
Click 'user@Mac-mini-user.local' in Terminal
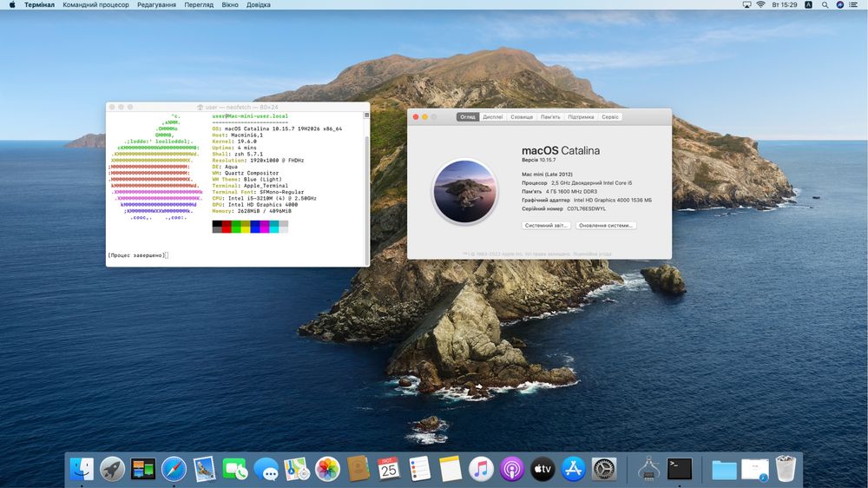(250, 116)
